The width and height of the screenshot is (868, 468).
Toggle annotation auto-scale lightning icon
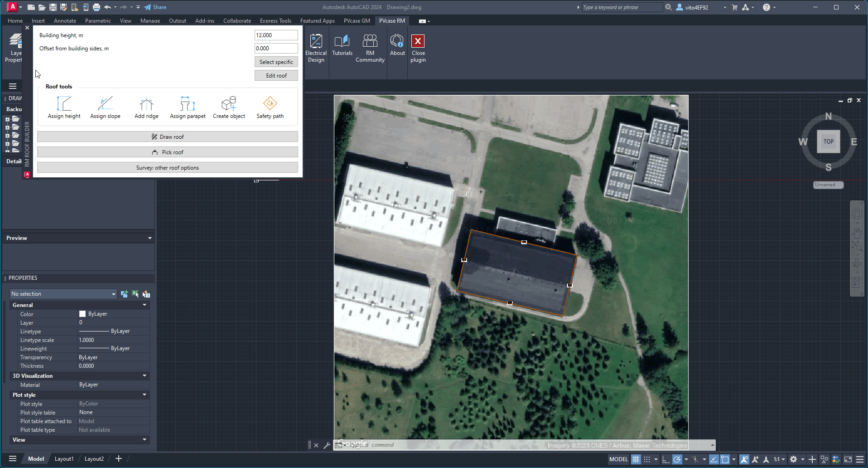[x=755, y=459]
